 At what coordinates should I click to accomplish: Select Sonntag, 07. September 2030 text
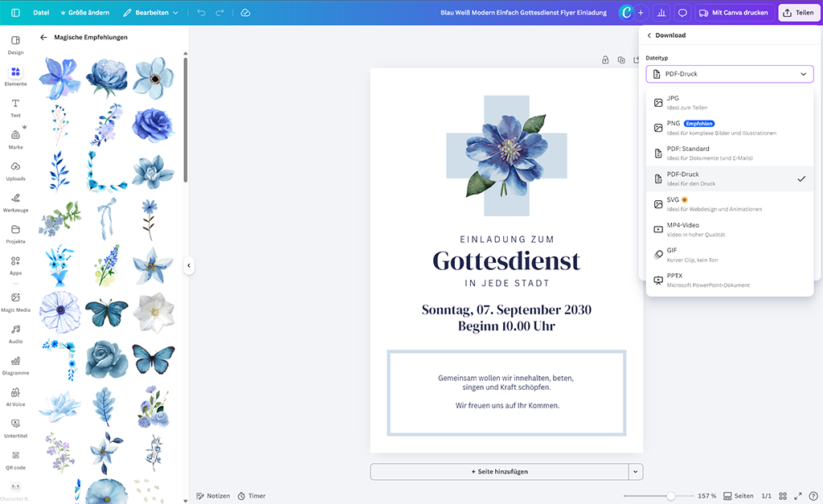click(x=506, y=309)
